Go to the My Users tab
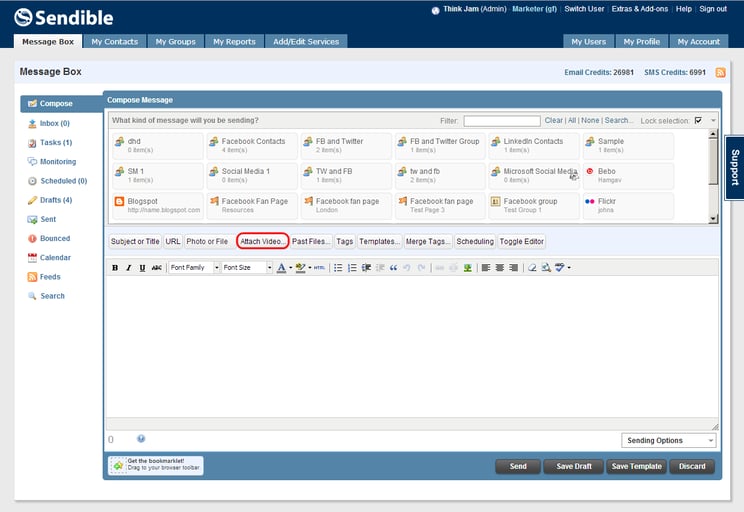 click(x=588, y=42)
